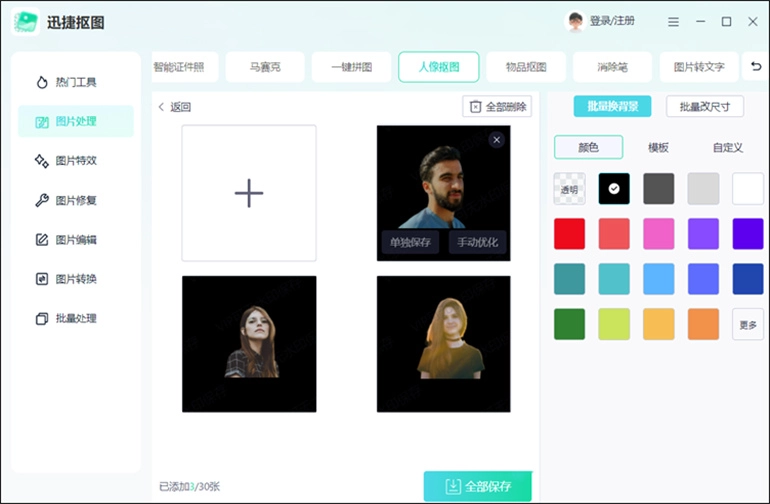This screenshot has height=504, width=770.
Task: Remove the man's photo with X icon
Action: [496, 140]
